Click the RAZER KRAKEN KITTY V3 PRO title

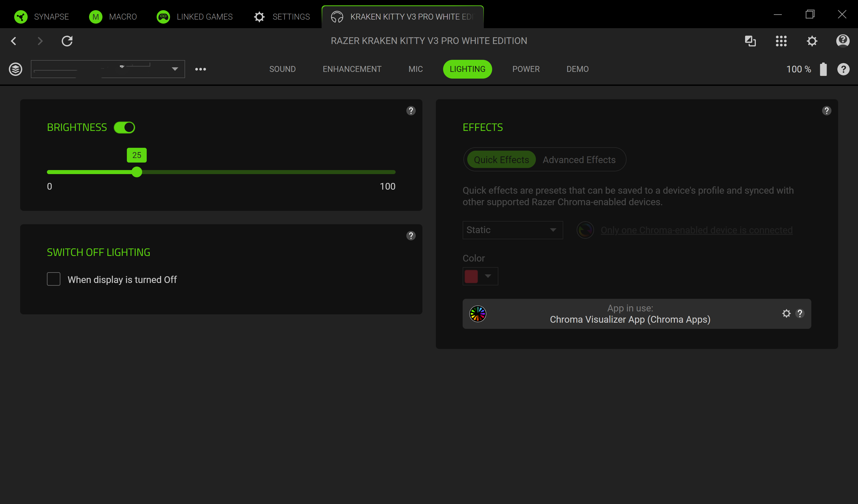[x=429, y=41]
